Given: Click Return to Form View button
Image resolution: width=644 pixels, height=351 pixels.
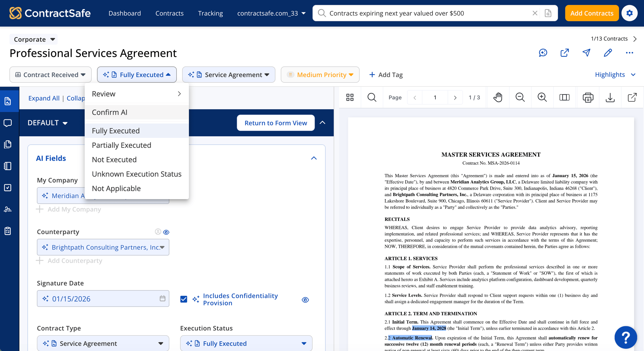Looking at the screenshot, I should point(276,123).
